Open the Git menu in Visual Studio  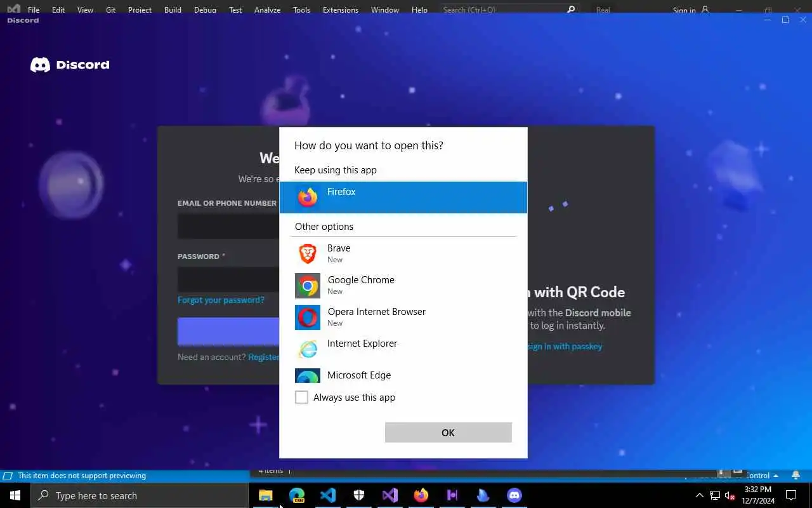pos(111,10)
